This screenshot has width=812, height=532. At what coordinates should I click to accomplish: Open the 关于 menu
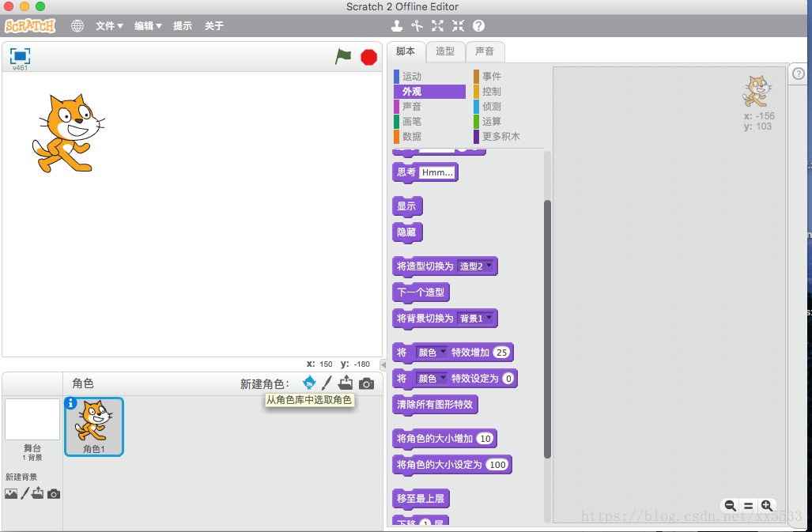(214, 25)
